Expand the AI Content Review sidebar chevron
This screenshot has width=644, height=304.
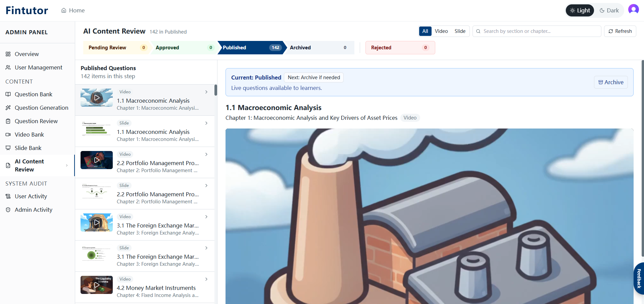pyautogui.click(x=67, y=165)
